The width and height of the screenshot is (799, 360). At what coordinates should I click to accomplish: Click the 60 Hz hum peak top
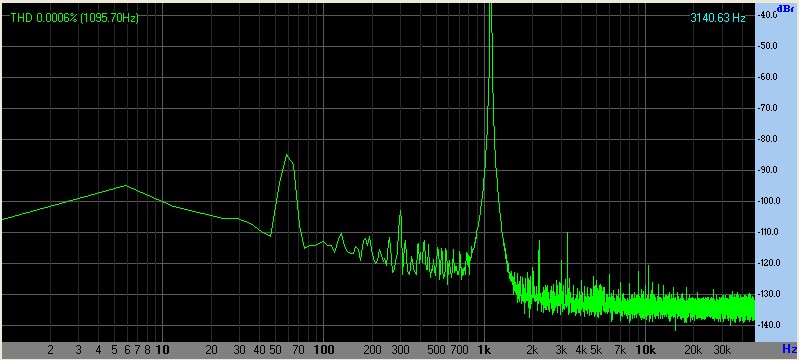pyautogui.click(x=287, y=155)
